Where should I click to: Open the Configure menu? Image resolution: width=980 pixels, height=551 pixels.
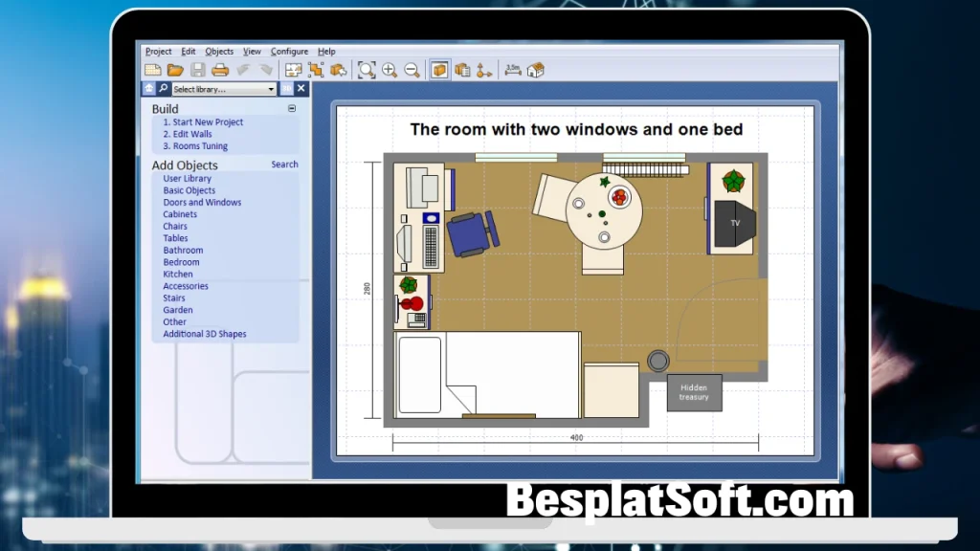289,52
